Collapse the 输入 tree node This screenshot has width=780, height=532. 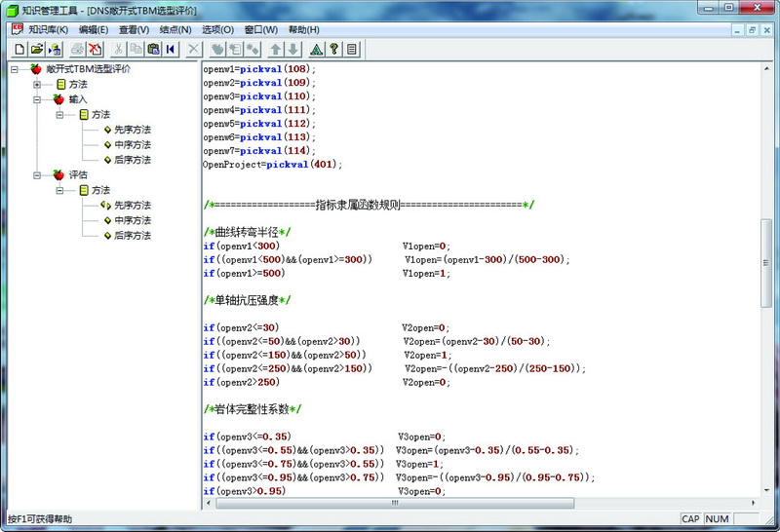37,99
